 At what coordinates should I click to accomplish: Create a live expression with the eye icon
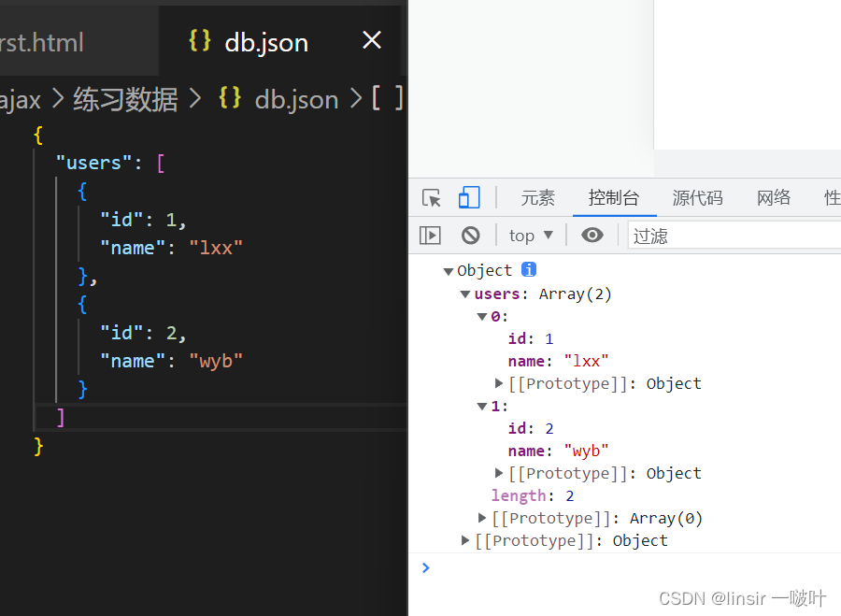(592, 235)
